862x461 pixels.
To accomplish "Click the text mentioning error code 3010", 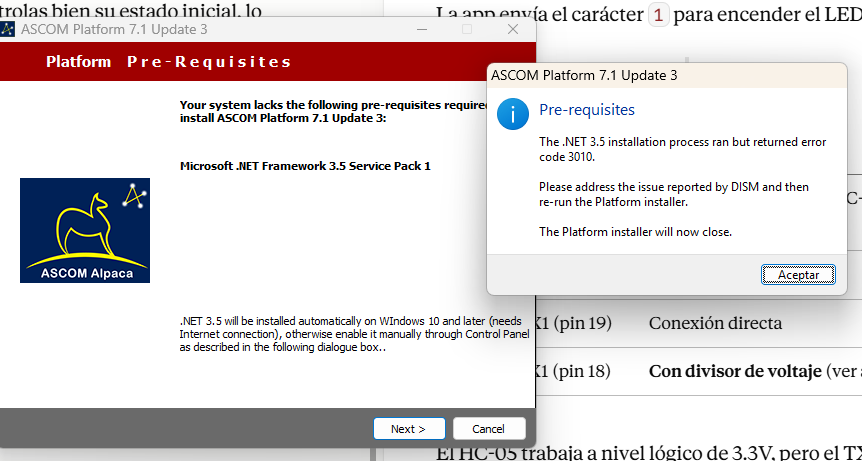I will 682,149.
